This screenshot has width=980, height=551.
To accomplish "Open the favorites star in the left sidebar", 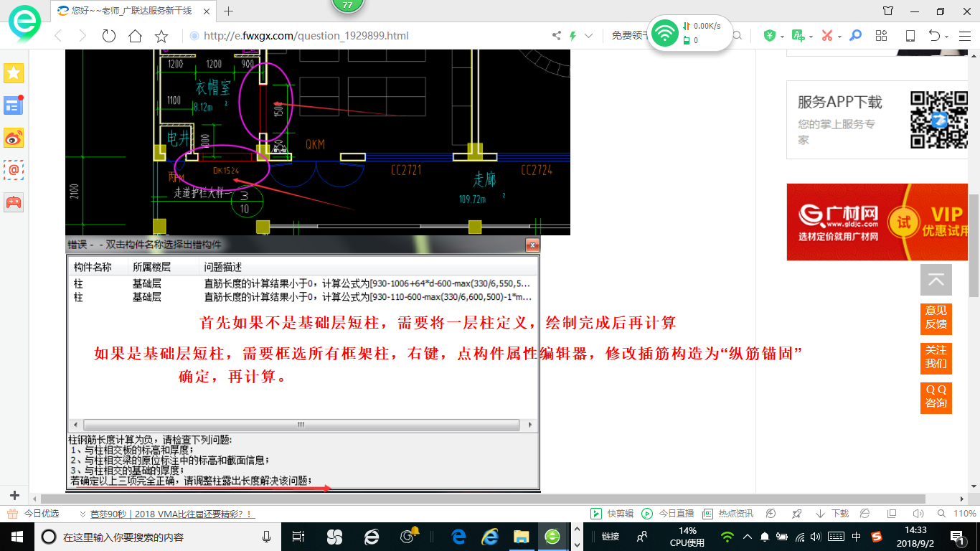I will click(14, 72).
